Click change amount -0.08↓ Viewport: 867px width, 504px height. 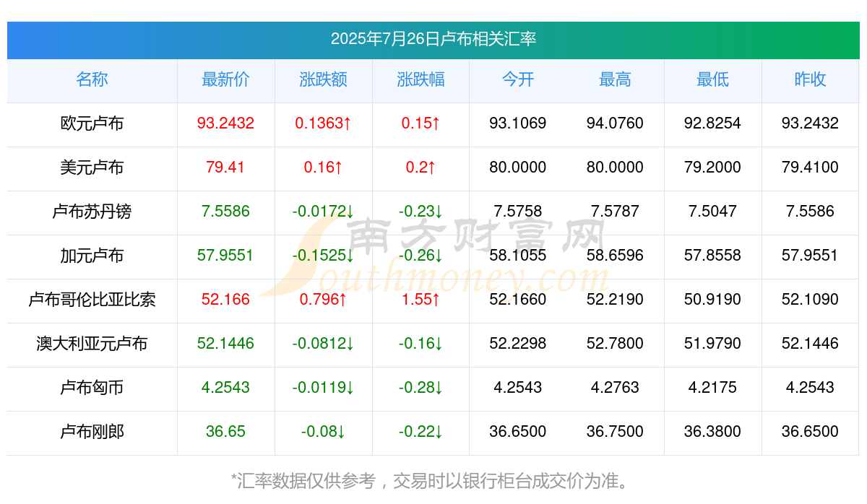click(x=323, y=432)
